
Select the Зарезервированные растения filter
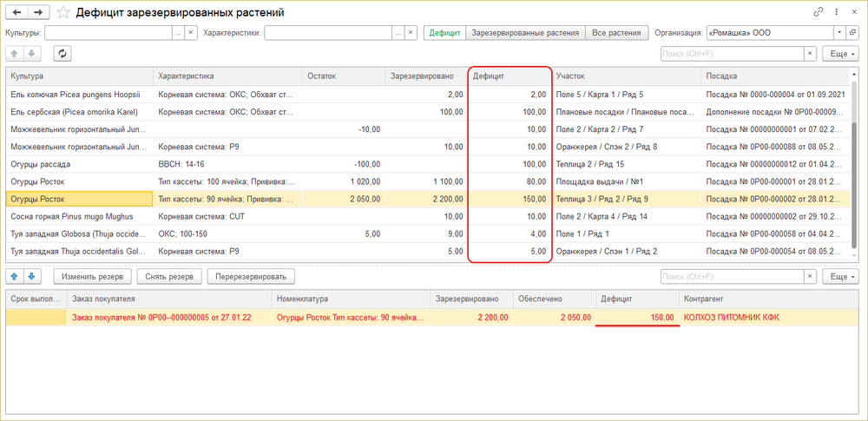coord(525,33)
